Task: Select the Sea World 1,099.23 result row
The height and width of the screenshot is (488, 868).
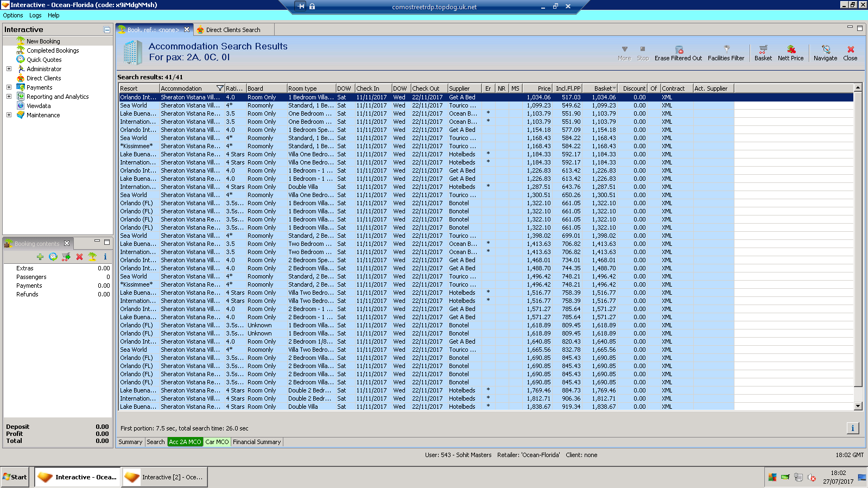Action: pos(486,105)
